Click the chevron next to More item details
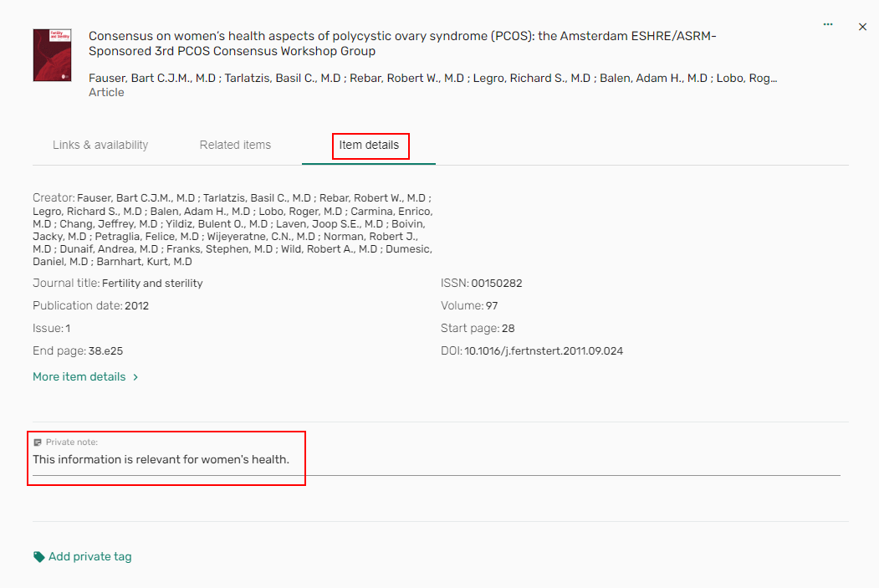The height and width of the screenshot is (588, 879). tap(135, 377)
